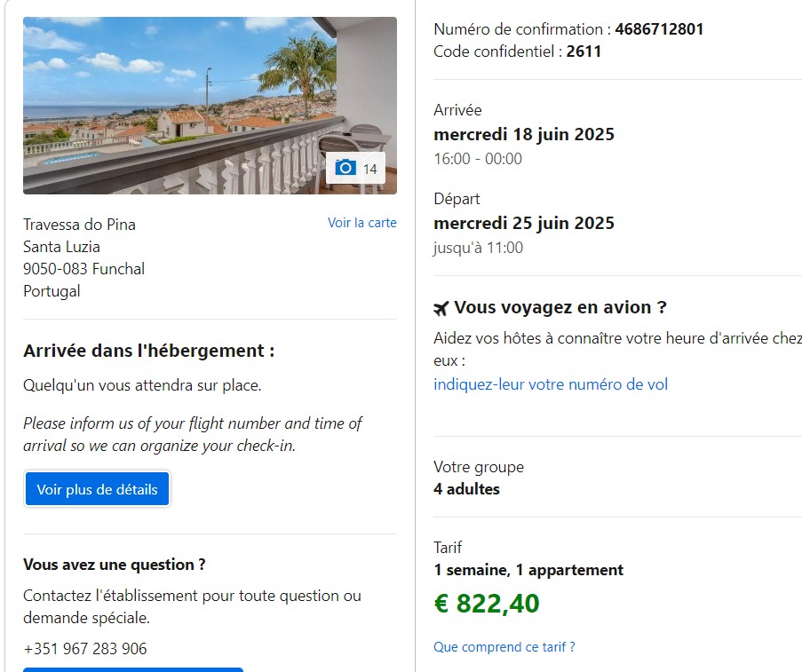Click the "Arrivée dans l'hébergement" heading
This screenshot has width=802, height=672.
pyautogui.click(x=148, y=351)
